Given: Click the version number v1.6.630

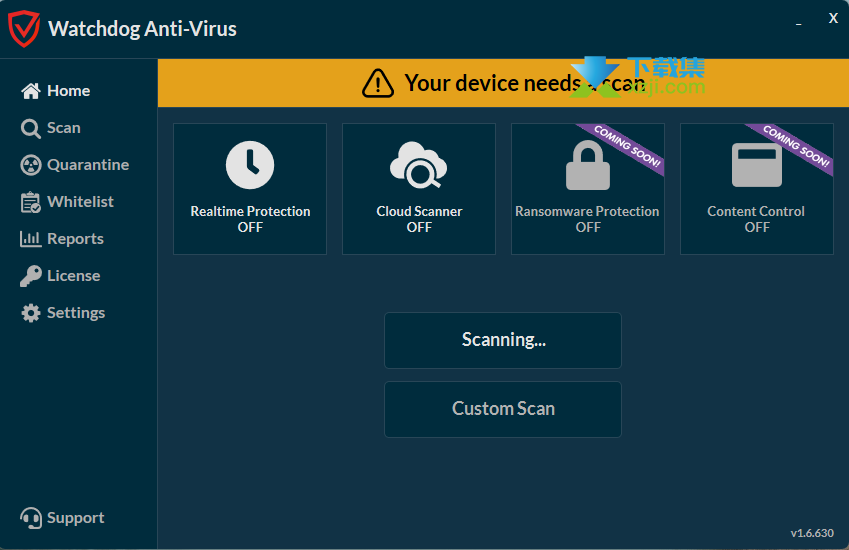Looking at the screenshot, I should [x=812, y=533].
